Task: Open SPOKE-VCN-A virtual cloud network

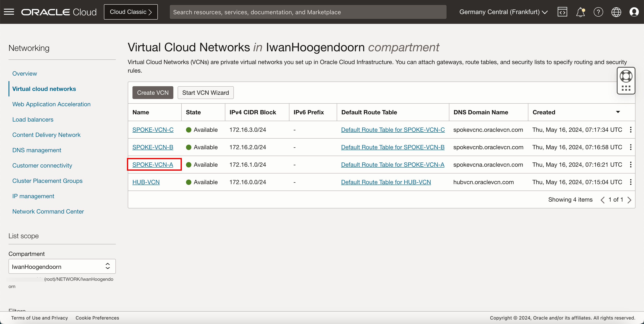Action: pos(152,165)
